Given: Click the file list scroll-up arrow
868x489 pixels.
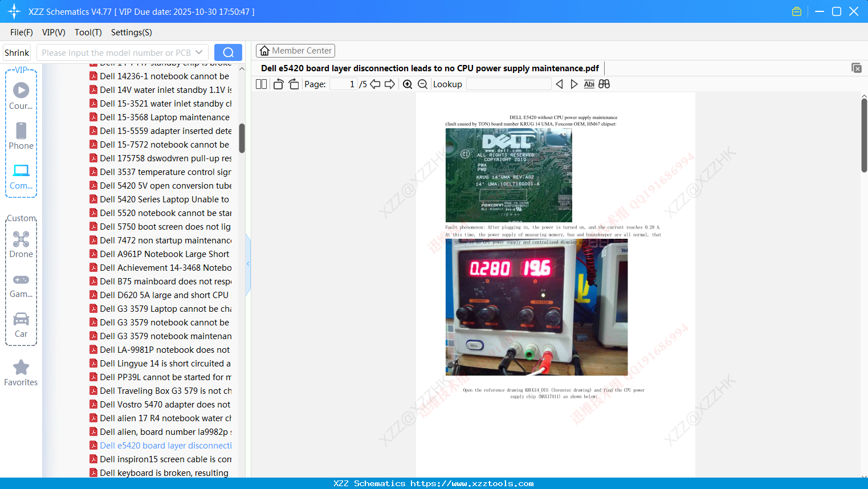Looking at the screenshot, I should coord(242,69).
